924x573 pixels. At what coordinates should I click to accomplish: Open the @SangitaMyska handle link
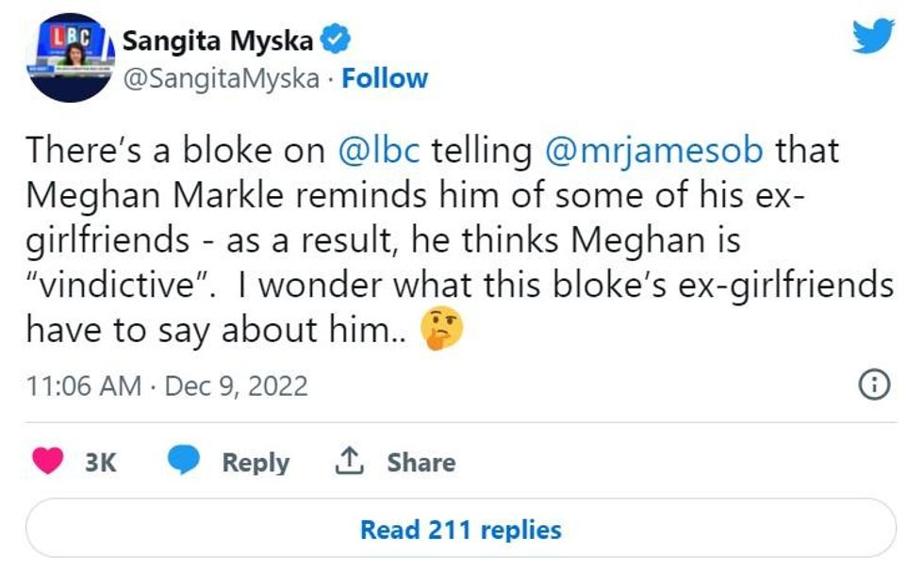222,78
